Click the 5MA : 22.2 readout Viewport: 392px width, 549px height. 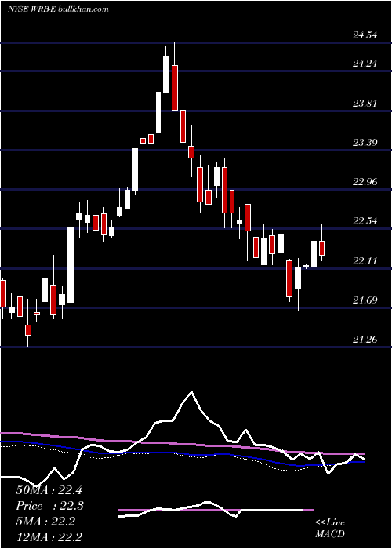[x=45, y=522]
